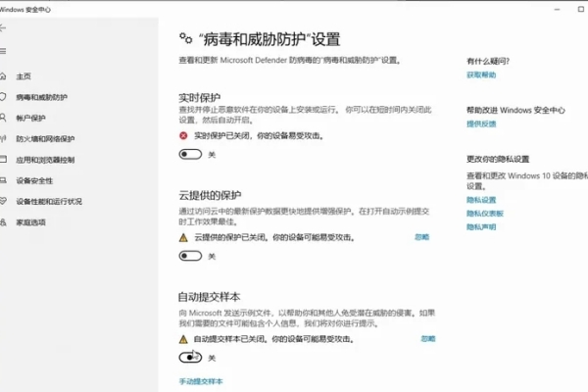Turn on the 自动提交样本 toggle

[190, 358]
